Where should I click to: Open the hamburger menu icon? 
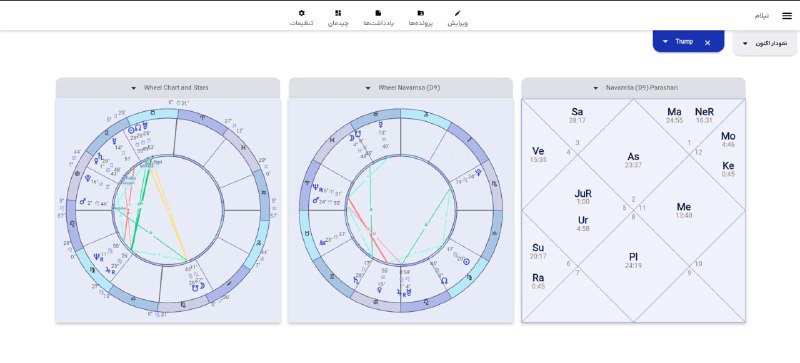click(787, 16)
